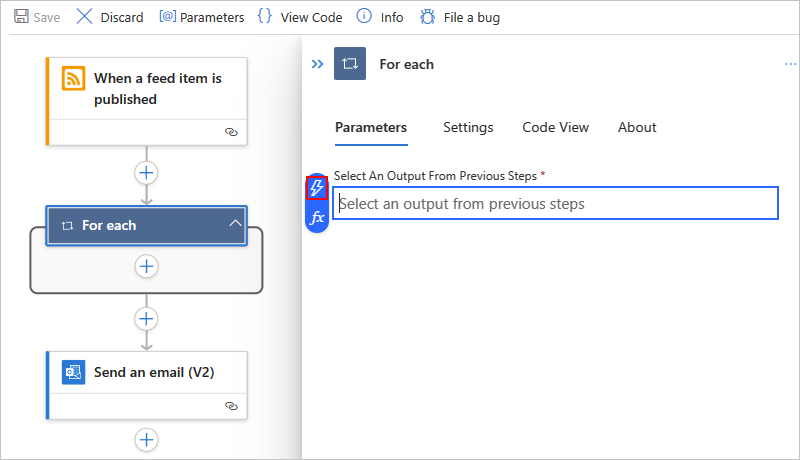Image resolution: width=800 pixels, height=460 pixels.
Task: Add a step below Send an email
Action: (x=146, y=440)
